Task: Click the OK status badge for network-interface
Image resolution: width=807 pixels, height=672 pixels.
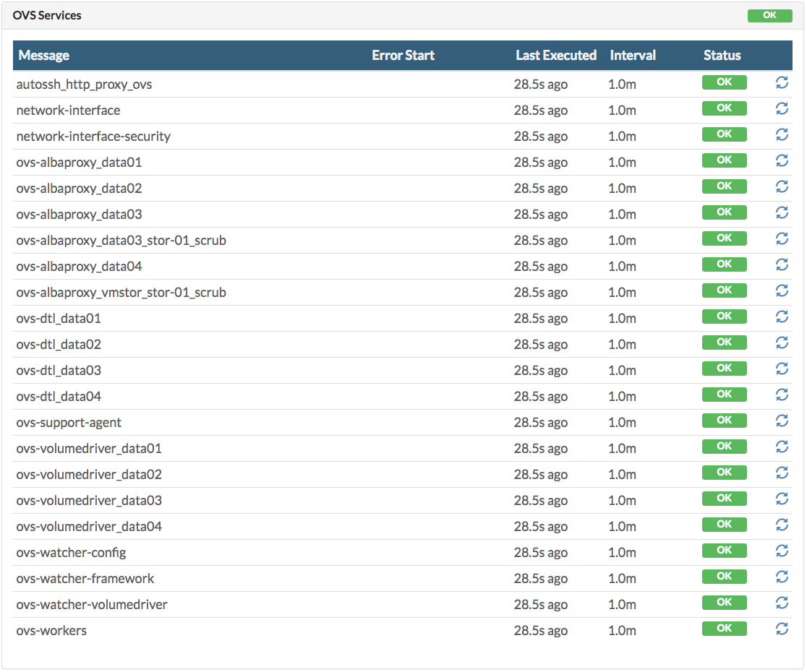Action: coord(724,108)
